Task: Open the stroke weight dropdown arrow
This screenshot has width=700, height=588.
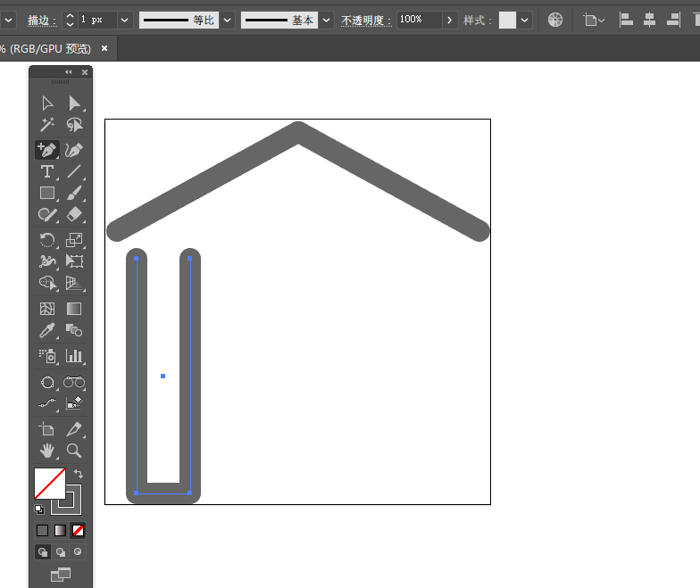Action: click(x=124, y=20)
